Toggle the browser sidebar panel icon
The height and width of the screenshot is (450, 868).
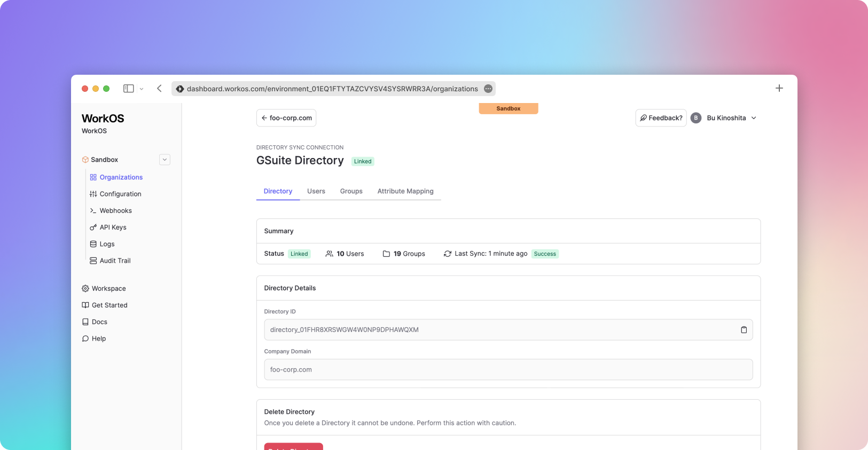[x=128, y=89]
